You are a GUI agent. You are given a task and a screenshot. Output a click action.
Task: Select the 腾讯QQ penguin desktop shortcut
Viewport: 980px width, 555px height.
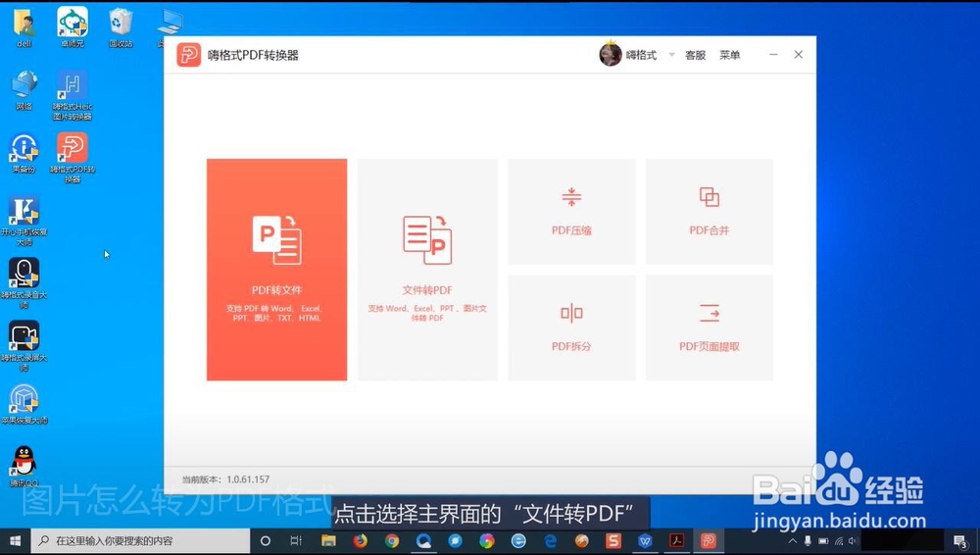point(24,467)
